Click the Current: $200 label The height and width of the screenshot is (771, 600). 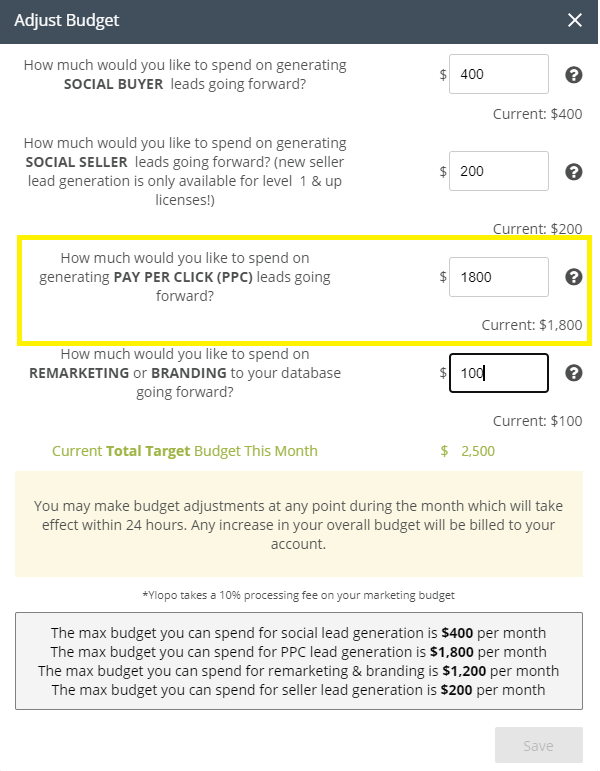[x=537, y=229]
